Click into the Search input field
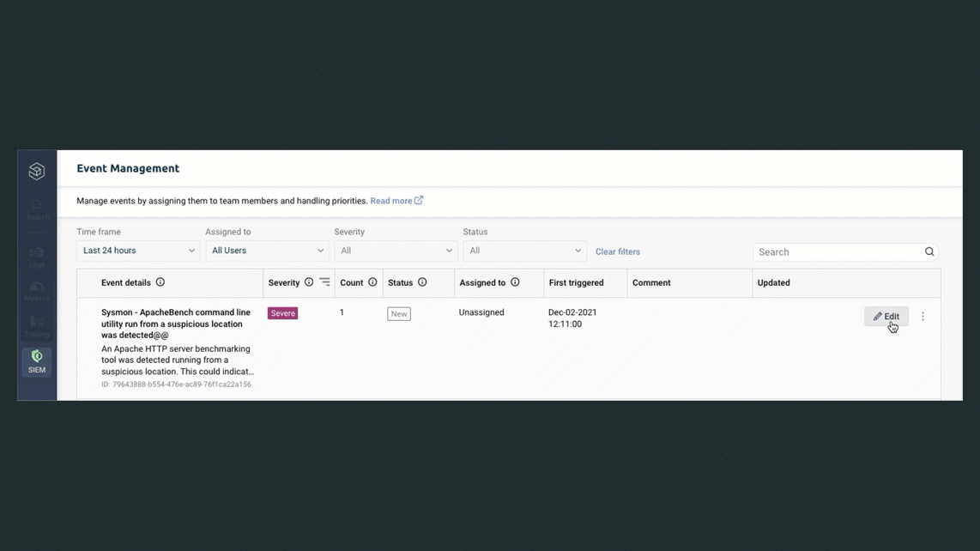 [x=837, y=252]
